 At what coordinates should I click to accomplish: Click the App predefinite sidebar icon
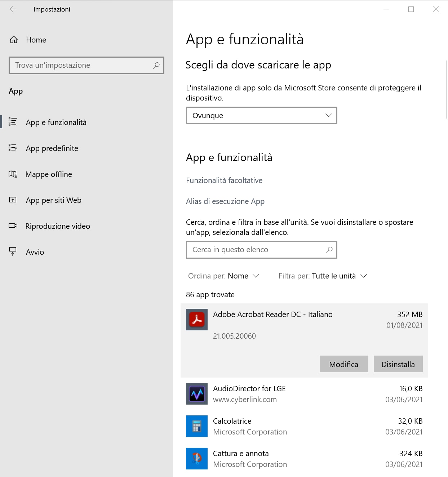[13, 148]
